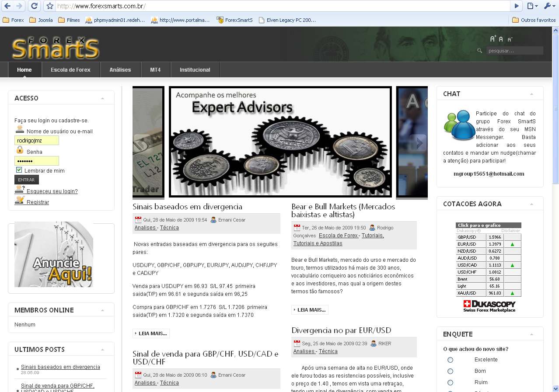Viewport: 559px width, 392px height.
Task: Select the Home menu tab
Action: click(x=24, y=69)
